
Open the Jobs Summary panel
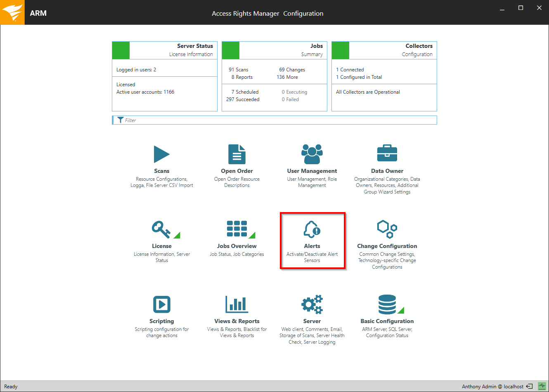coord(274,76)
